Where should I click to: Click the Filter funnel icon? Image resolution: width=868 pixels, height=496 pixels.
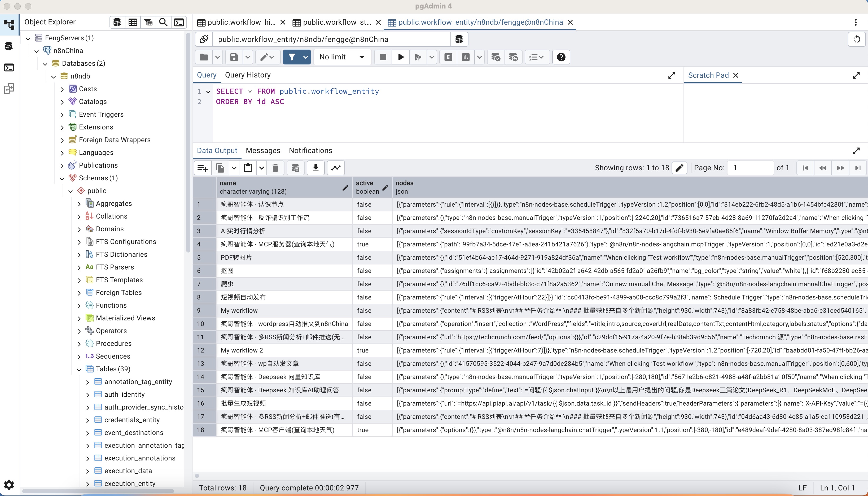[x=292, y=57]
